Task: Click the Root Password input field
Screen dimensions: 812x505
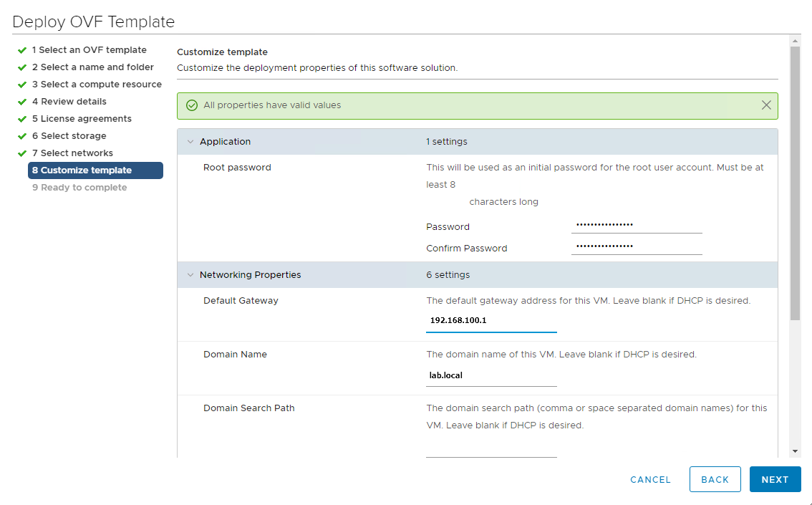Action: point(636,225)
